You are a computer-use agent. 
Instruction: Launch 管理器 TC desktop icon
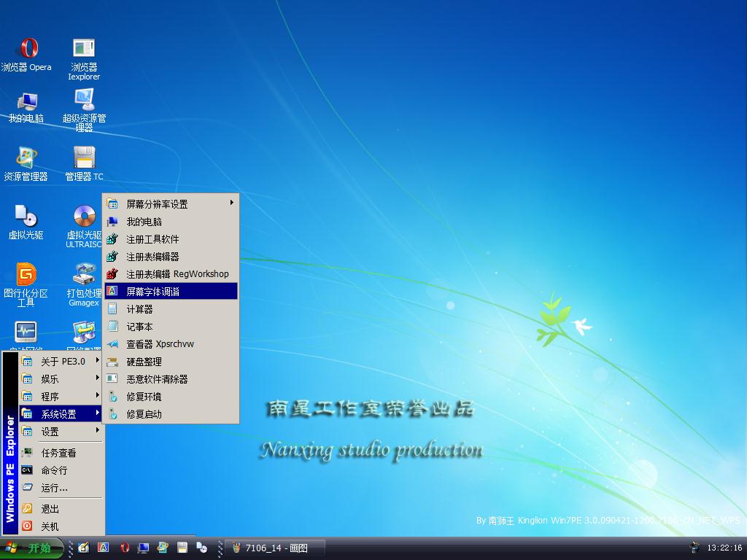[x=84, y=164]
